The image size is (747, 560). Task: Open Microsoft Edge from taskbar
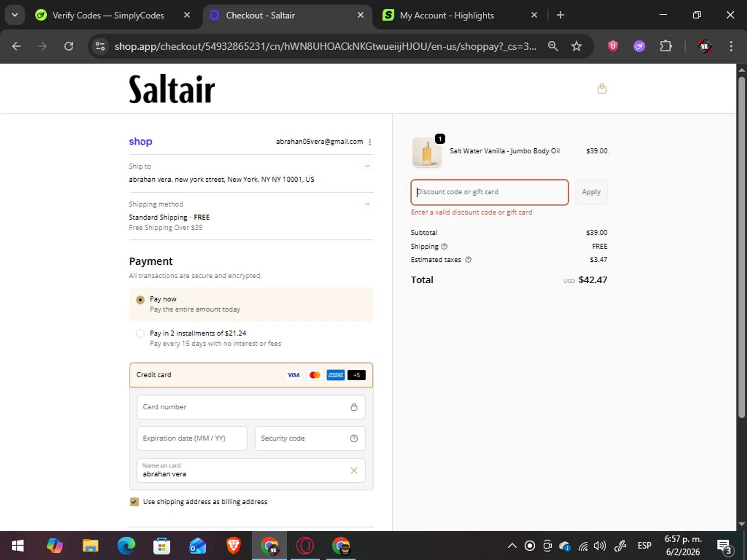pos(126,546)
